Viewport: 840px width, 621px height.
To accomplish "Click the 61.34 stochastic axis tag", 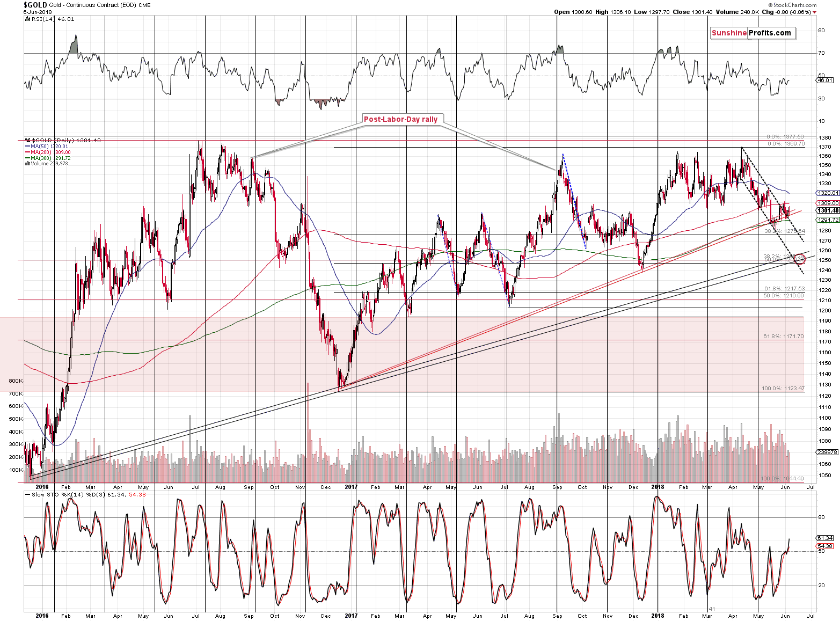I will 825,538.
